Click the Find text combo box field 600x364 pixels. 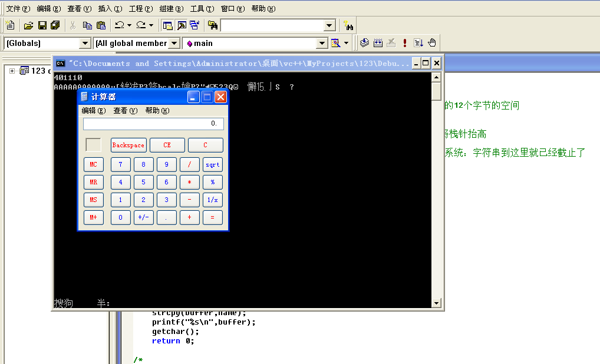pyautogui.click(x=272, y=25)
